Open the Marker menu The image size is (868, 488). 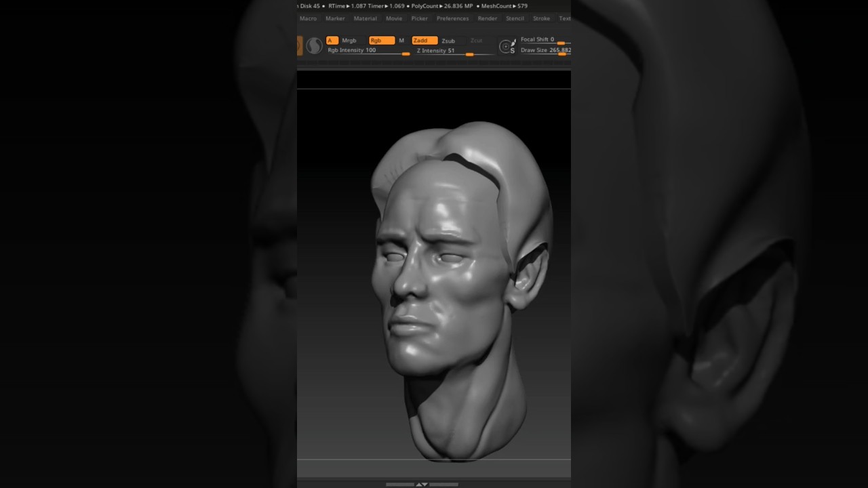point(335,18)
